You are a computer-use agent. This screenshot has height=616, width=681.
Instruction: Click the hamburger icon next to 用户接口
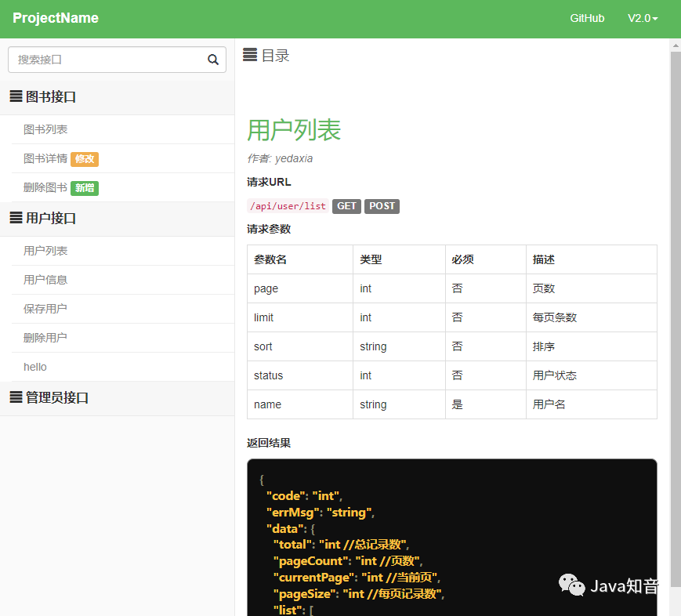[14, 218]
